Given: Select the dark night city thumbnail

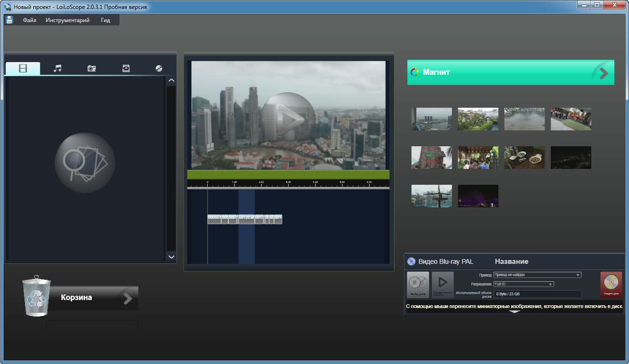Looking at the screenshot, I should point(571,158).
